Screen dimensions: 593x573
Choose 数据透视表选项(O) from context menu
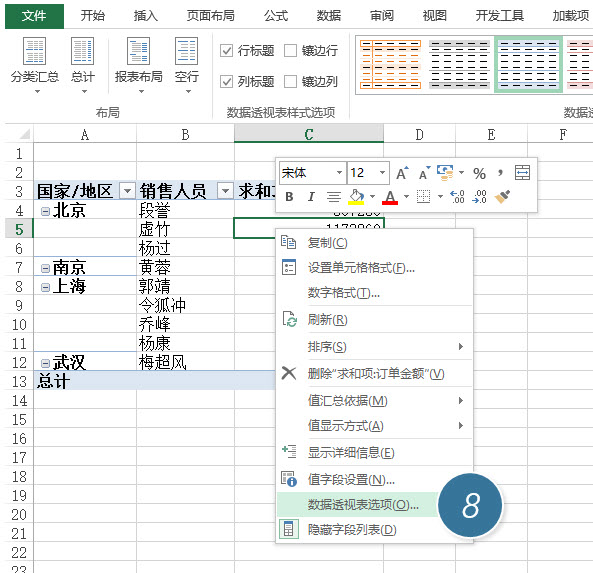[x=374, y=505]
